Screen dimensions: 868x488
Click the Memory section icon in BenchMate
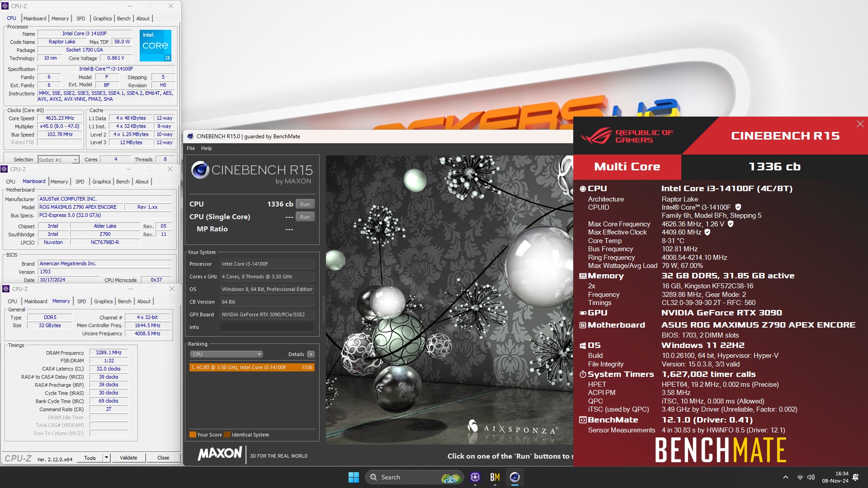coord(583,276)
